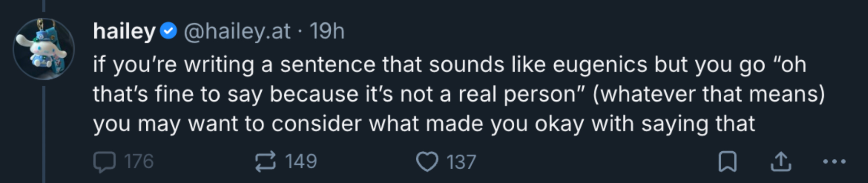The image size is (868, 183).
Task: Click the "(whatever that means)" text
Action: 708,94
